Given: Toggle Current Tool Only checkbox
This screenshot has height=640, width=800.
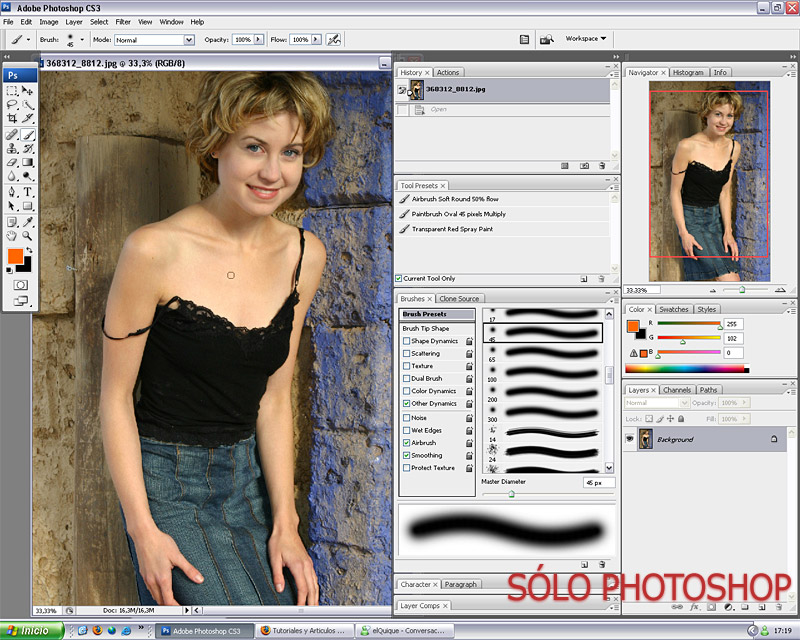Looking at the screenshot, I should [x=400, y=278].
